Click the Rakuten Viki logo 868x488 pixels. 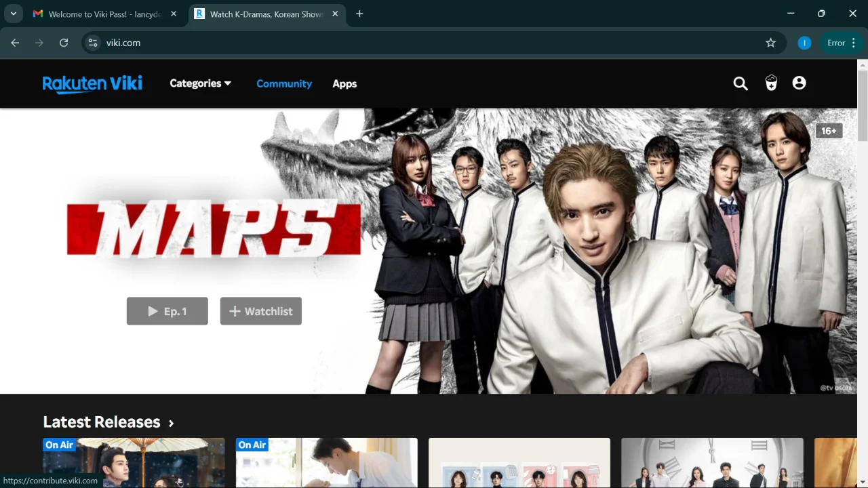point(92,83)
